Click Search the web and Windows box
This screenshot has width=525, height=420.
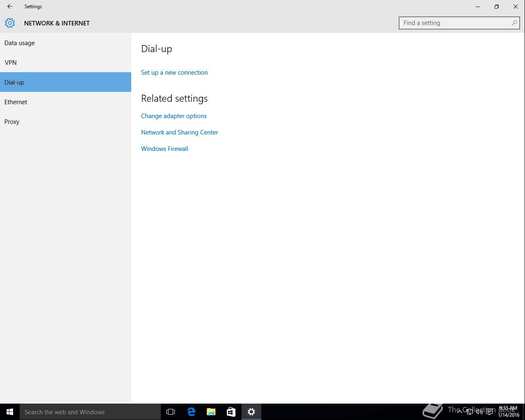90,412
